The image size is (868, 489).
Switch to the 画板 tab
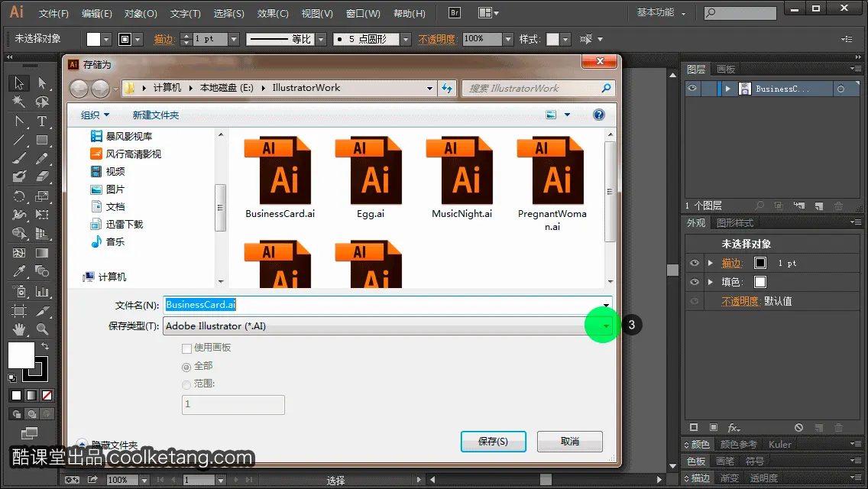coord(726,70)
